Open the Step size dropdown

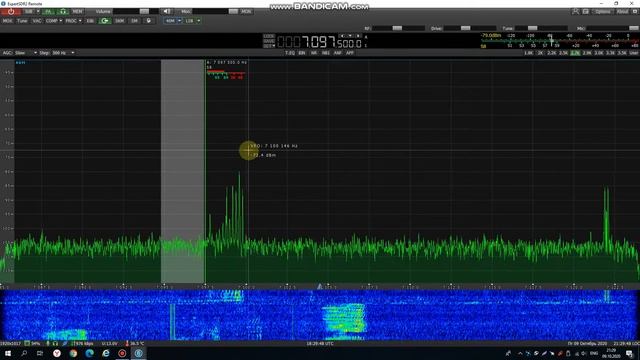coord(63,53)
